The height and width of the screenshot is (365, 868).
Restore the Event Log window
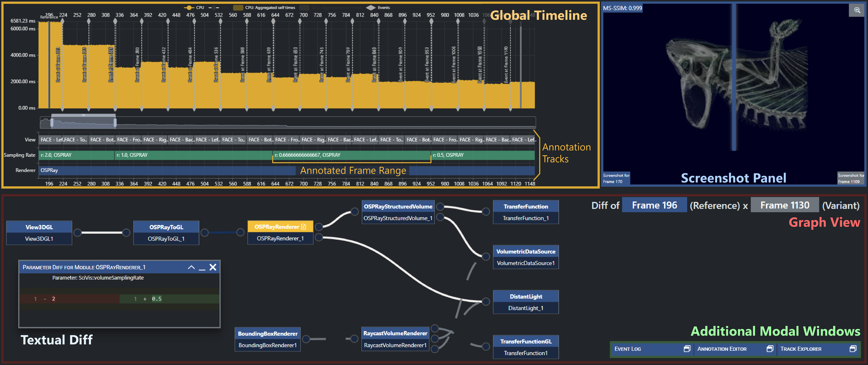[687, 348]
